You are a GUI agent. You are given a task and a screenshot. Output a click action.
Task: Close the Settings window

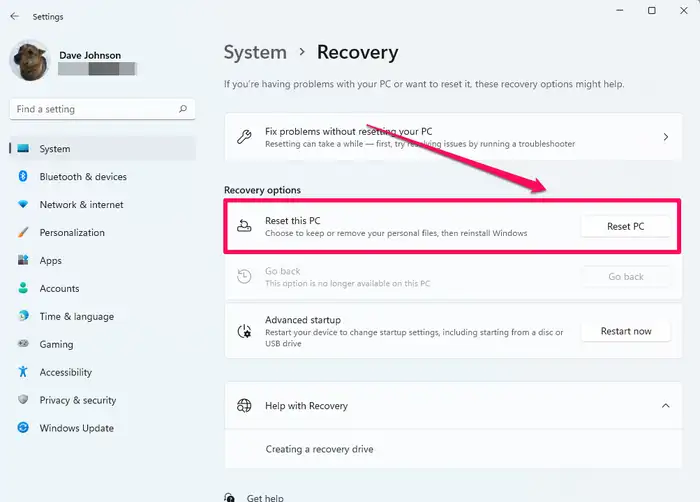pos(683,10)
